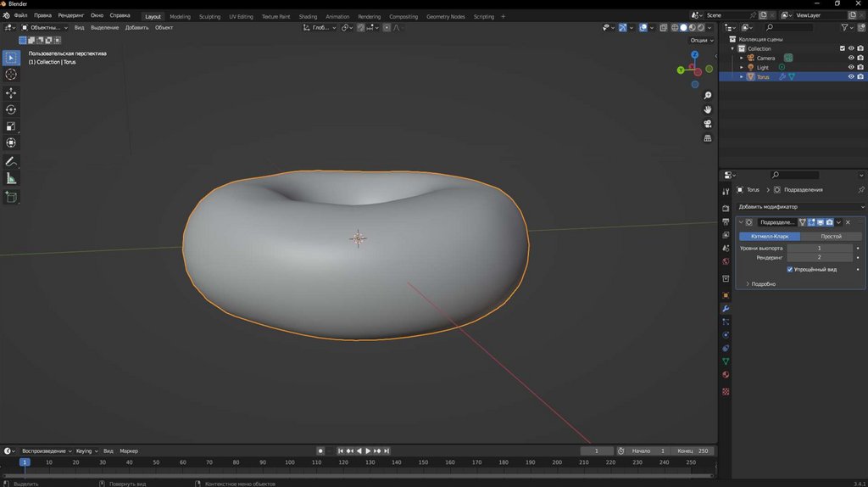
Task: Select the Простой subdivision type
Action: [831, 236]
